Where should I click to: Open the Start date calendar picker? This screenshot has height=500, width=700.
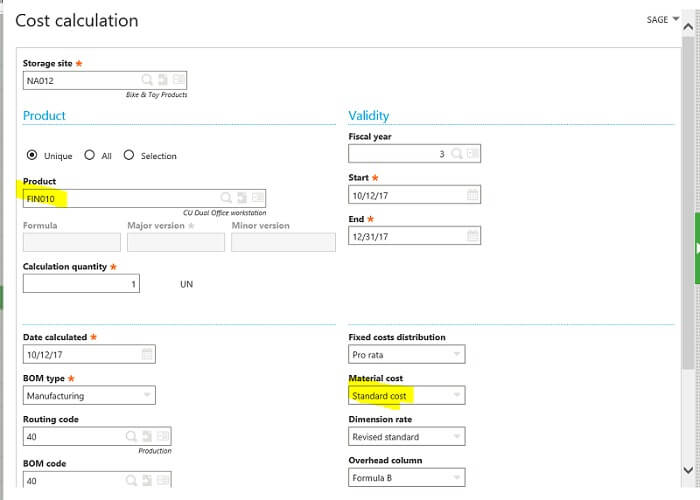(472, 195)
